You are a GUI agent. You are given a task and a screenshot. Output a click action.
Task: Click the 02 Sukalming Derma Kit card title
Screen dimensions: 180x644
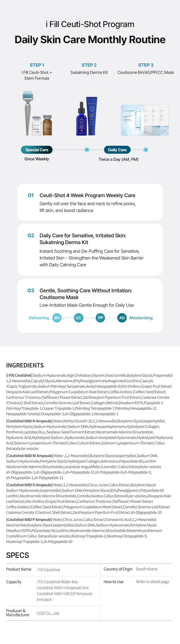point(83,239)
